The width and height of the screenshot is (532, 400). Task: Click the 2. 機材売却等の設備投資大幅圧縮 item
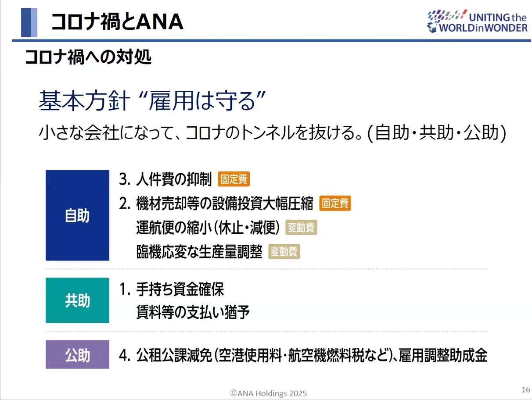pyautogui.click(x=216, y=204)
